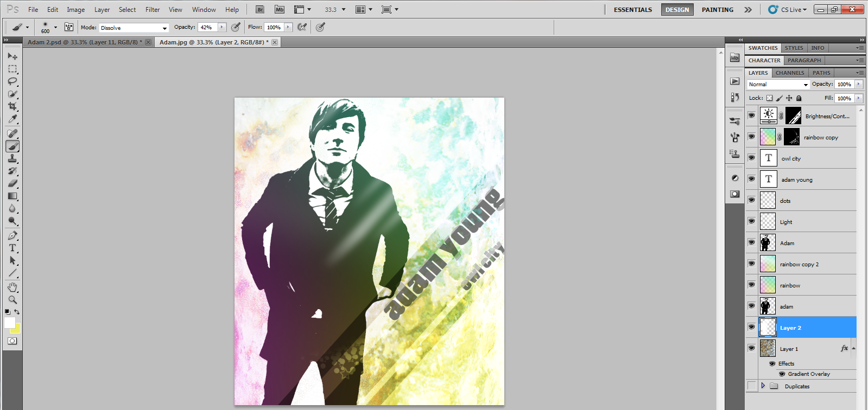Open the layer Fill slider arrow
This screenshot has height=410, width=868.
pos(858,98)
